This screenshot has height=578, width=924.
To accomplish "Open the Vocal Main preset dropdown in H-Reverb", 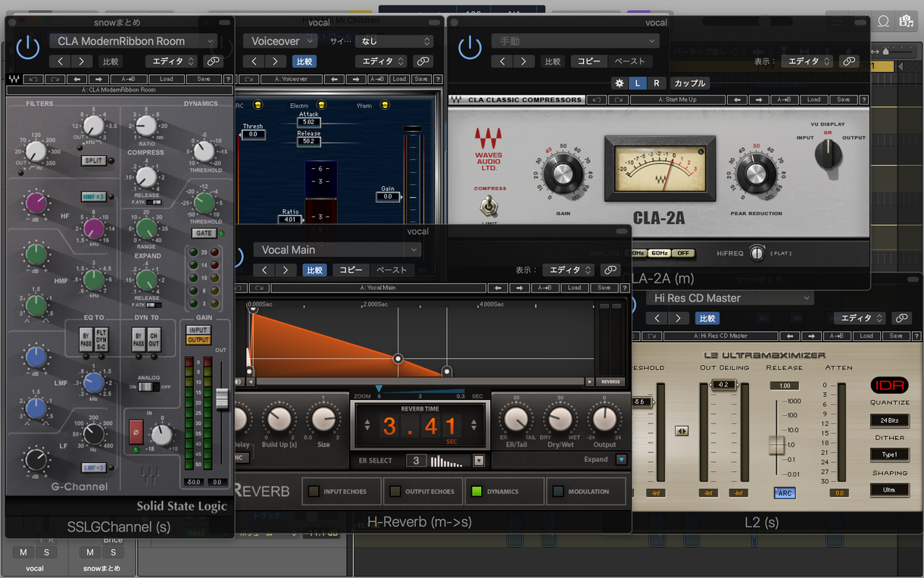I will (x=337, y=249).
